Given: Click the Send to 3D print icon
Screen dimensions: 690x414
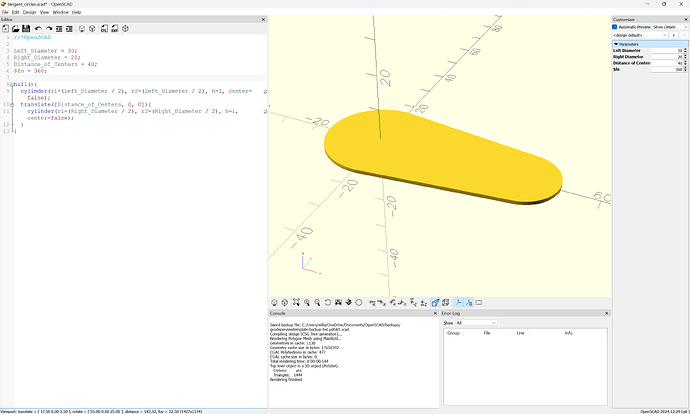Looking at the screenshot, I should tap(125, 29).
